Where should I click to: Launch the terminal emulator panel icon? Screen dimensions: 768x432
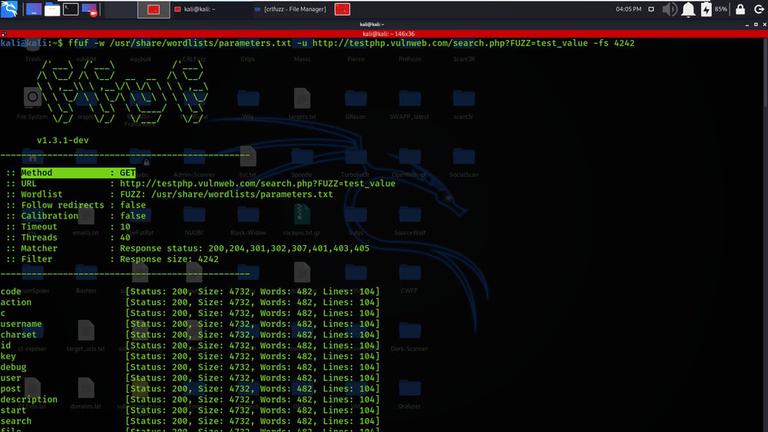point(71,9)
